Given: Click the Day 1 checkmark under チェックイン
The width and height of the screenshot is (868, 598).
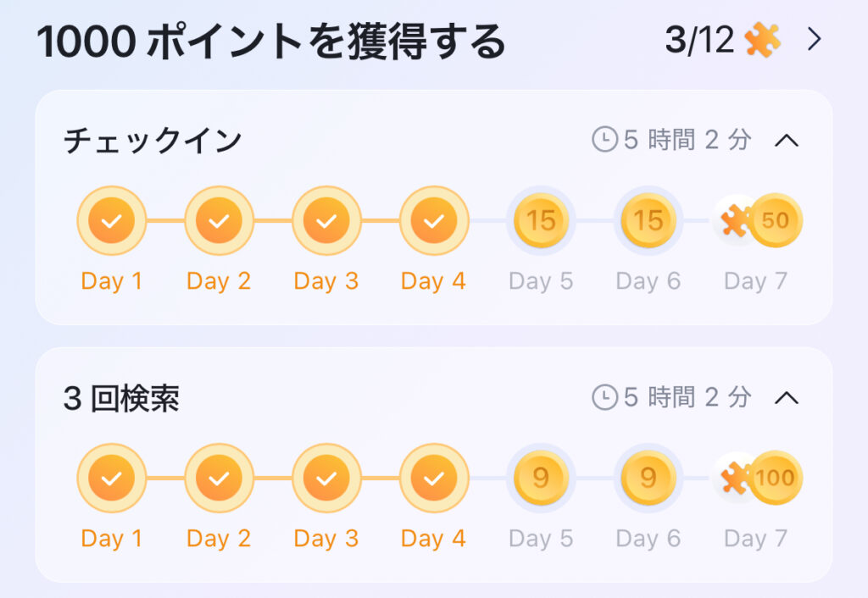Looking at the screenshot, I should coord(112,220).
